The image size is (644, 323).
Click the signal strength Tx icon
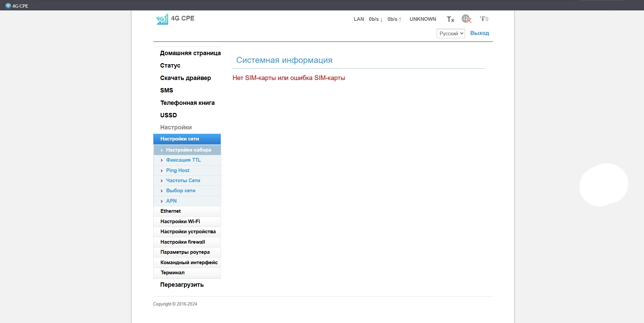(x=450, y=19)
